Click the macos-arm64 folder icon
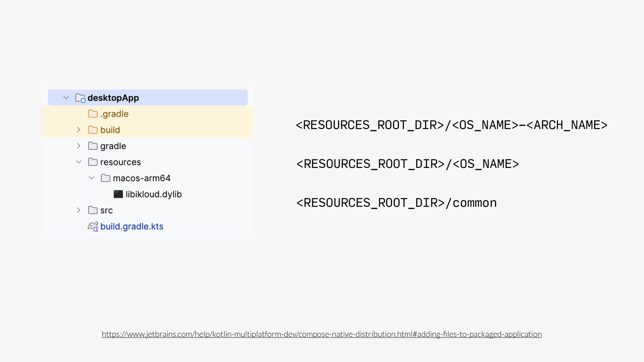 [105, 178]
